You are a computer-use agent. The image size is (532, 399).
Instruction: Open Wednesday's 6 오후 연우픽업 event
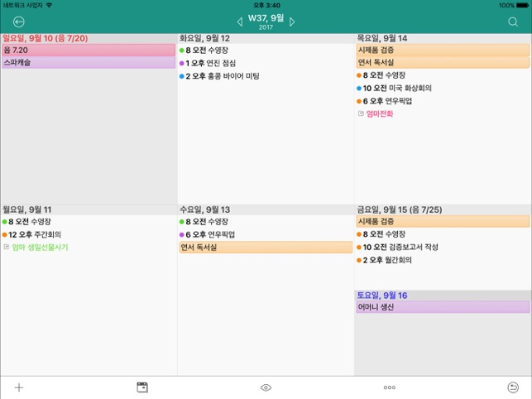[208, 234]
